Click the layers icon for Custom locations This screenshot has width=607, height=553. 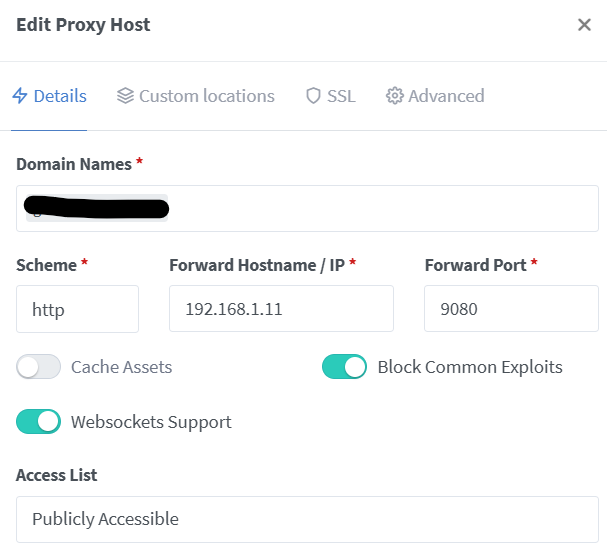click(125, 96)
